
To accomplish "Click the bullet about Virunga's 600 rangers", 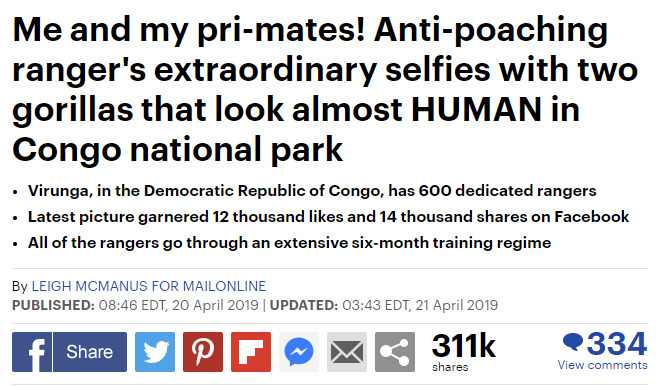I will [312, 191].
